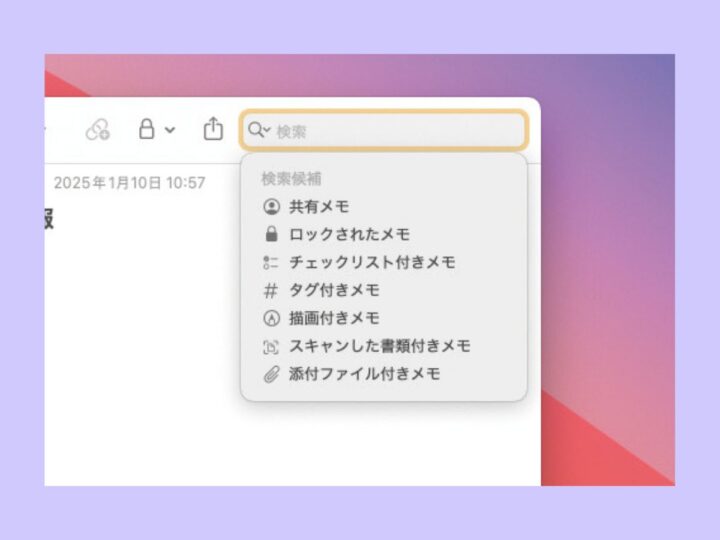
Task: Click the add collaboration link icon
Action: pyautogui.click(x=98, y=130)
